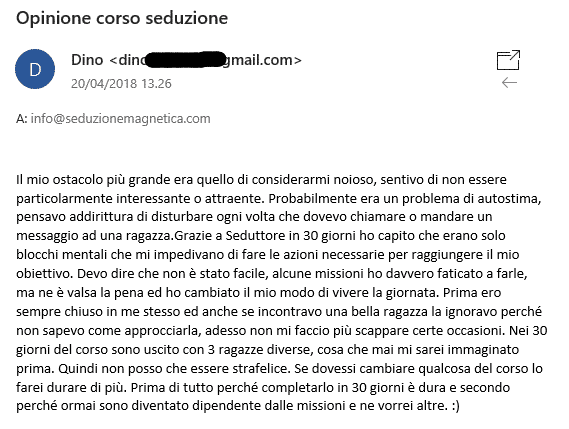Select the sender name Dino
Image resolution: width=569 pixels, height=429 pixels.
[x=87, y=60]
